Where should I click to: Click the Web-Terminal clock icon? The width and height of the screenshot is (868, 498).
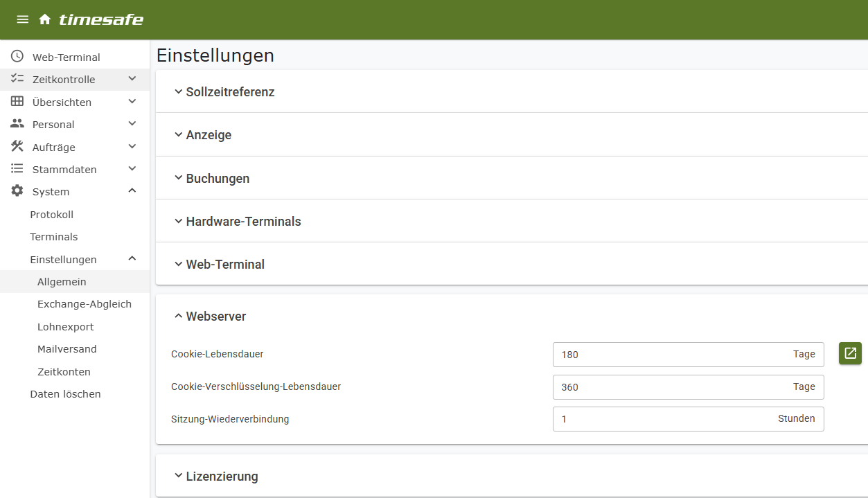pos(17,57)
